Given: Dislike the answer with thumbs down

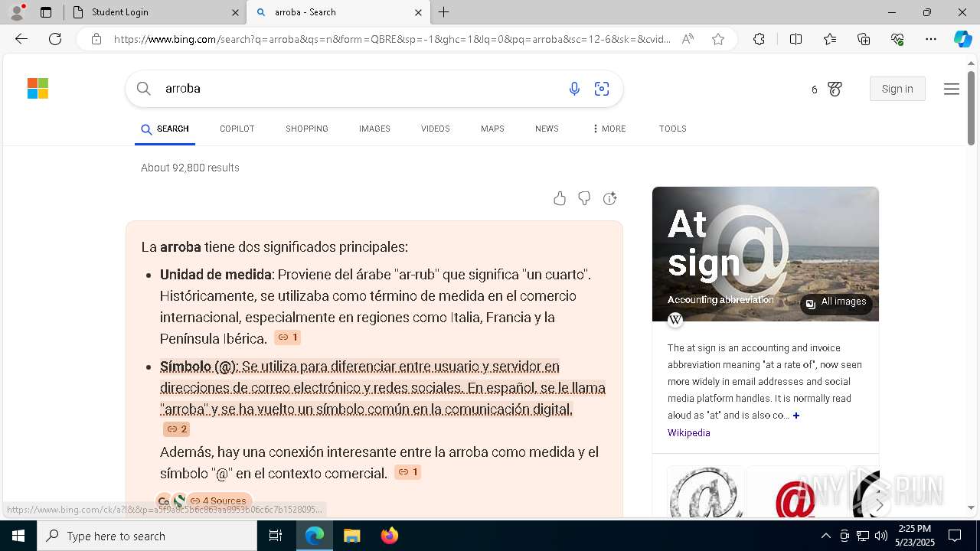Looking at the screenshot, I should (x=584, y=199).
